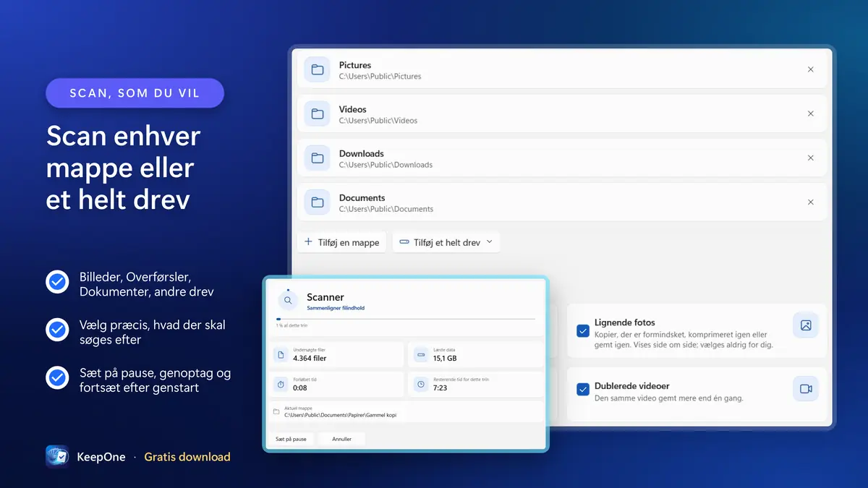
Task: Click the photo icon in the Lignende fotos card
Action: tap(806, 325)
